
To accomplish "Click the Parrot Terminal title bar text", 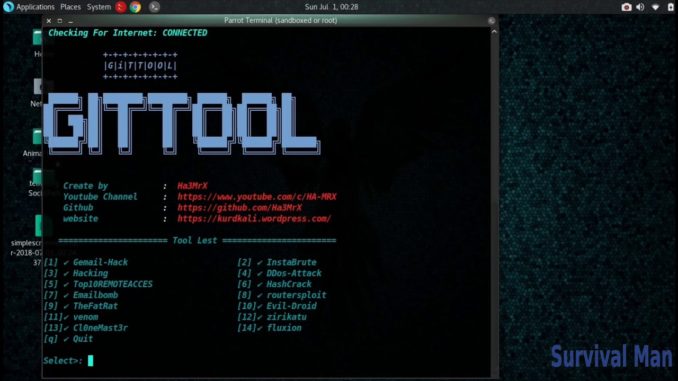I will pos(281,20).
